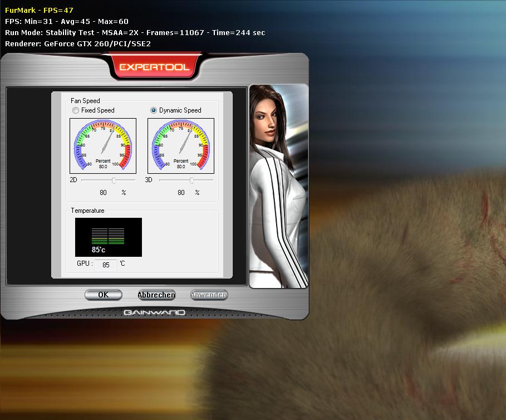Click the 3D fan speed slider handle
Image resolution: width=506 pixels, height=420 pixels.
(x=191, y=180)
